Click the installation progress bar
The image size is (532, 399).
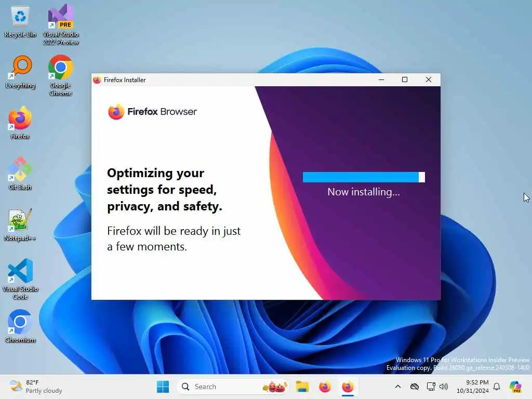[364, 177]
